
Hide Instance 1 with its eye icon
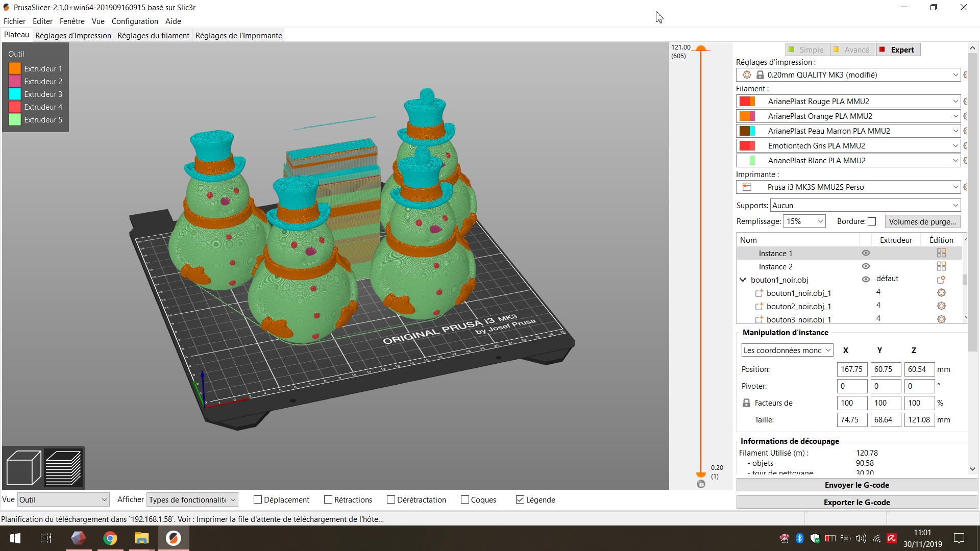[x=866, y=253]
